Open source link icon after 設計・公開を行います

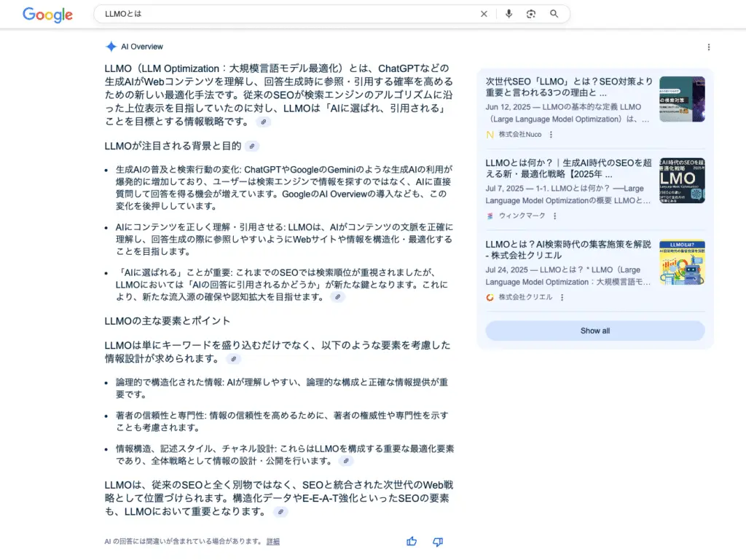[346, 461]
